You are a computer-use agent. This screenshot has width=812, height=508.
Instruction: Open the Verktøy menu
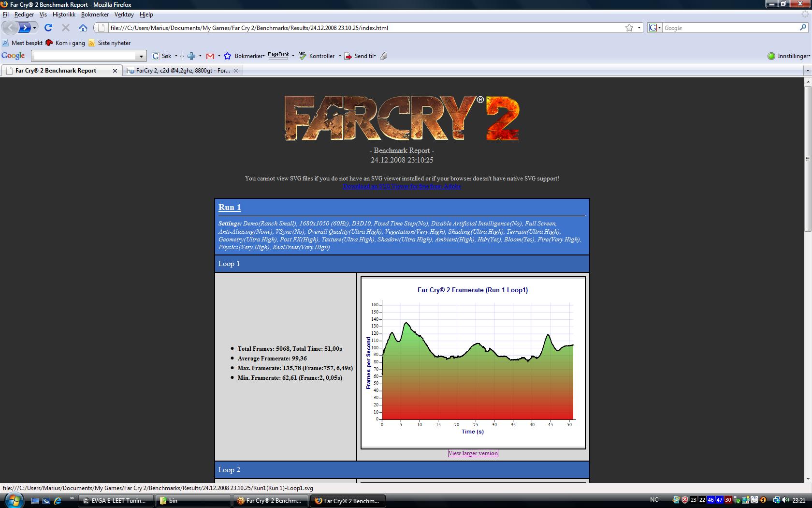tap(124, 15)
